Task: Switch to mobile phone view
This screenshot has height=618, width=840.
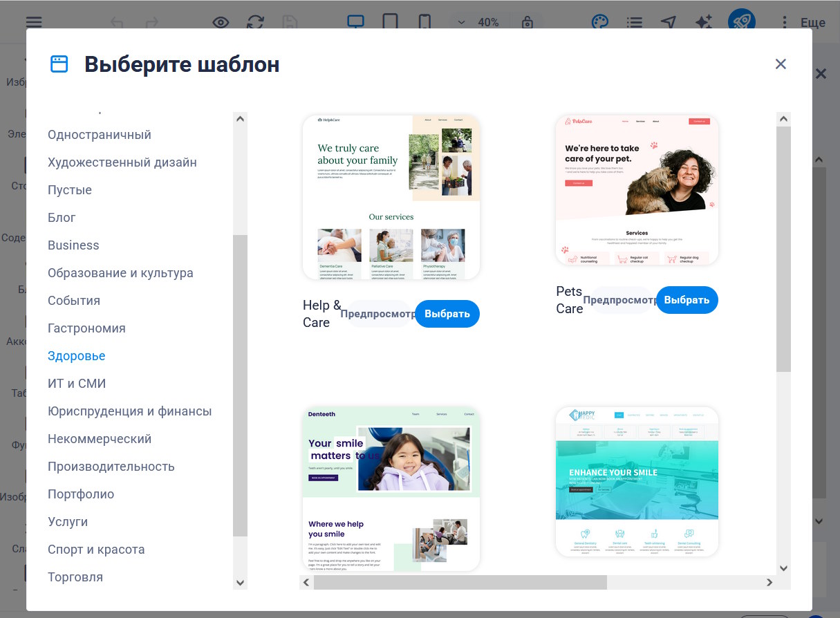Action: (424, 22)
